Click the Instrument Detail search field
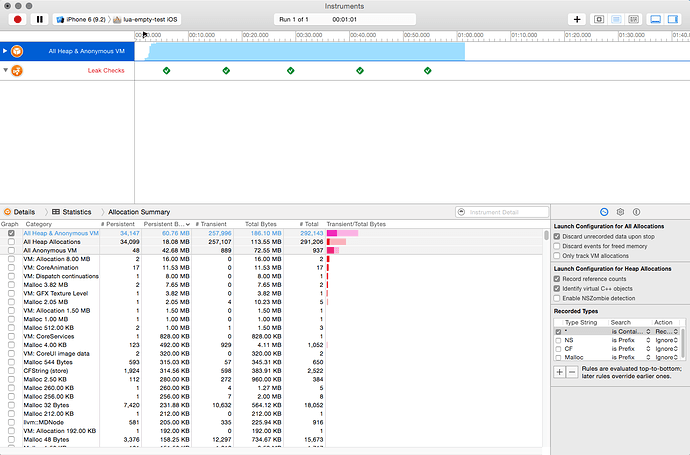The width and height of the screenshot is (690, 455). click(x=502, y=212)
